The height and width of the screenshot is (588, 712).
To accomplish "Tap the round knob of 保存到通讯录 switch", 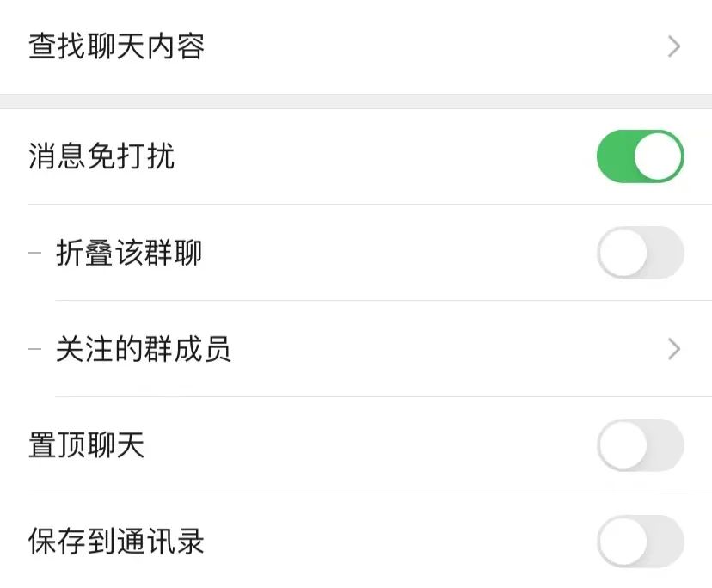I will click(x=623, y=542).
